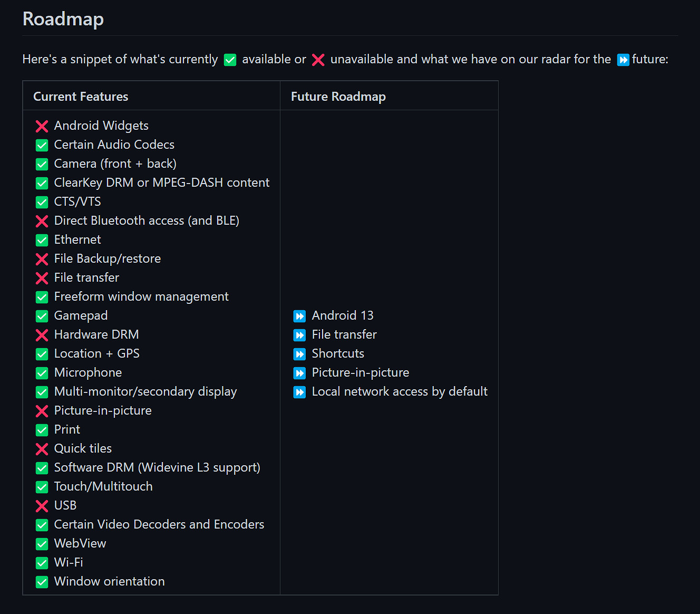Click the green check in the intro sentence
Screen dimensions: 700x614
coord(230,60)
